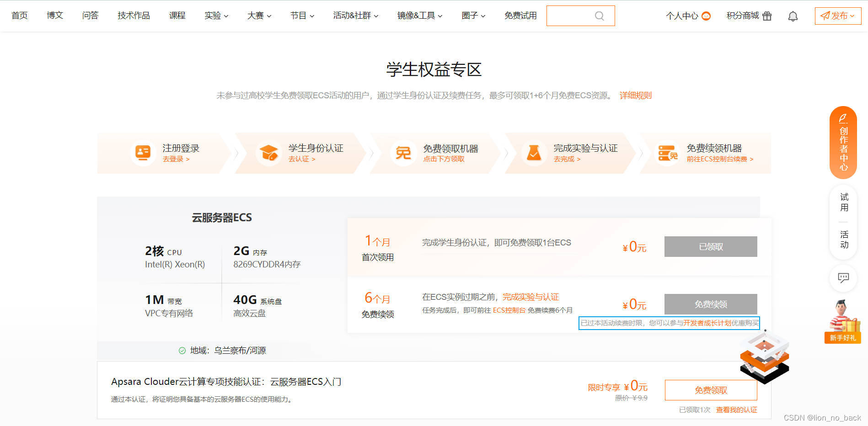
Task: Open 查看我的认证 link
Action: [x=736, y=410]
